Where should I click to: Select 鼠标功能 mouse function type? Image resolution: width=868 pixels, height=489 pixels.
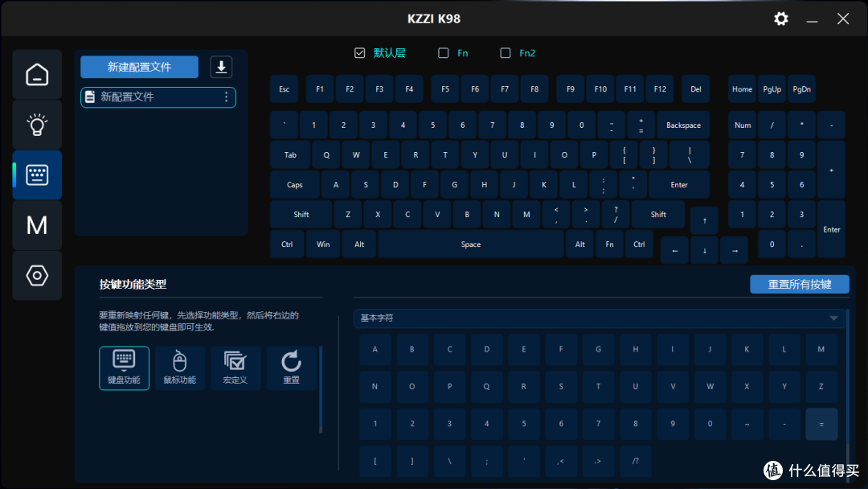click(x=180, y=368)
